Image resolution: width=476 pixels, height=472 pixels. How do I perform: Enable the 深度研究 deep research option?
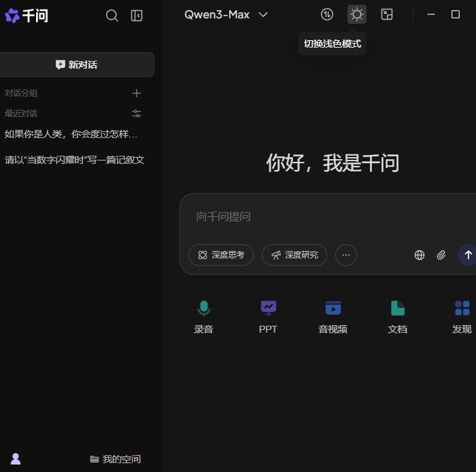pyautogui.click(x=294, y=255)
